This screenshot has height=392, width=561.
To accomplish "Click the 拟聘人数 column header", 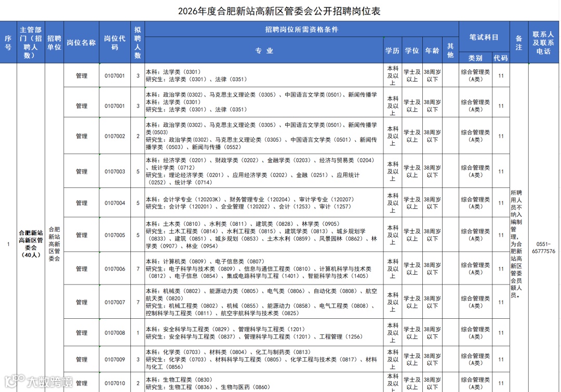I will click(138, 42).
